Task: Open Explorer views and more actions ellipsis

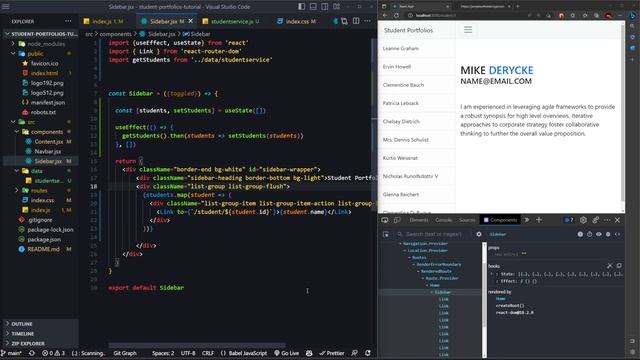Action: [x=68, y=21]
